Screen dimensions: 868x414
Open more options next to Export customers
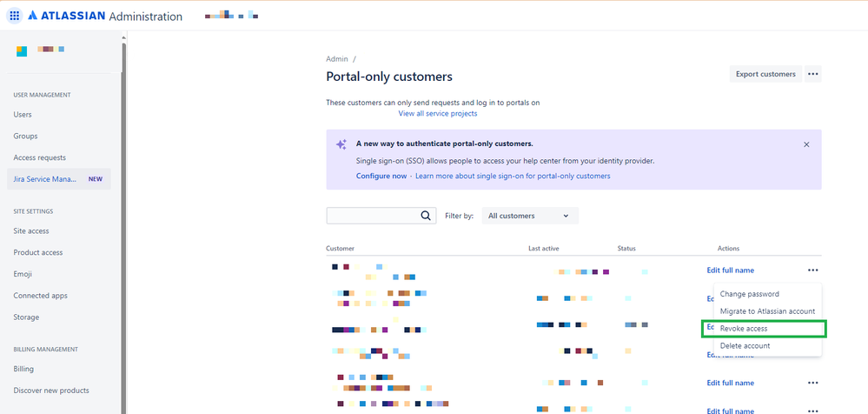click(813, 74)
